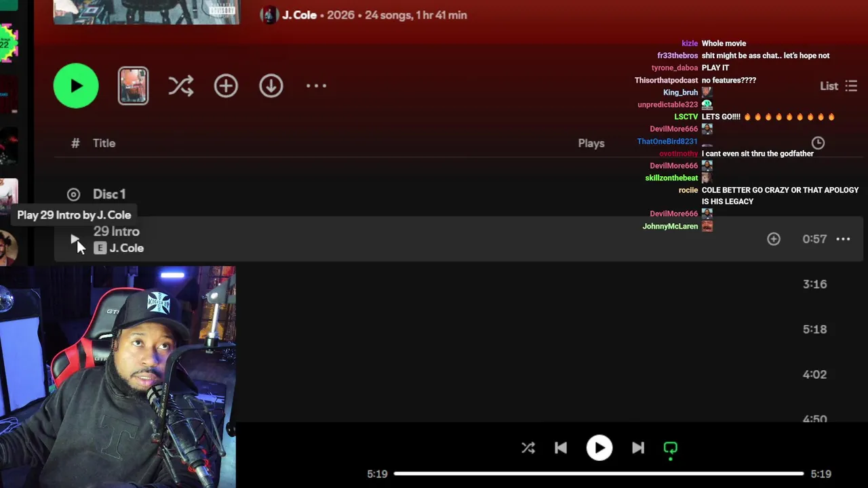The width and height of the screenshot is (868, 488).
Task: Click the chat username skillzonthebeat
Action: pos(671,178)
